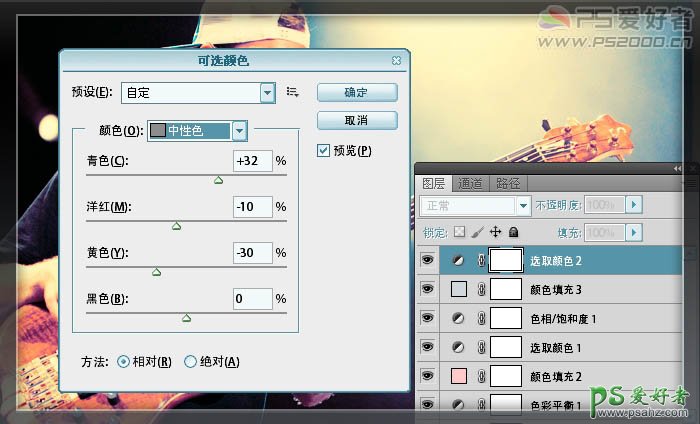Click adjustment icon of 选取颜色 2 layer

coord(460,260)
